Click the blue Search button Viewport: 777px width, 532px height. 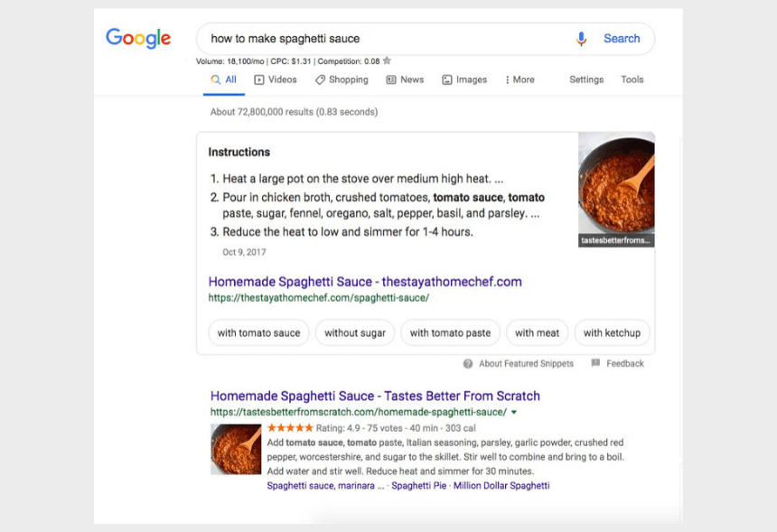pos(622,39)
